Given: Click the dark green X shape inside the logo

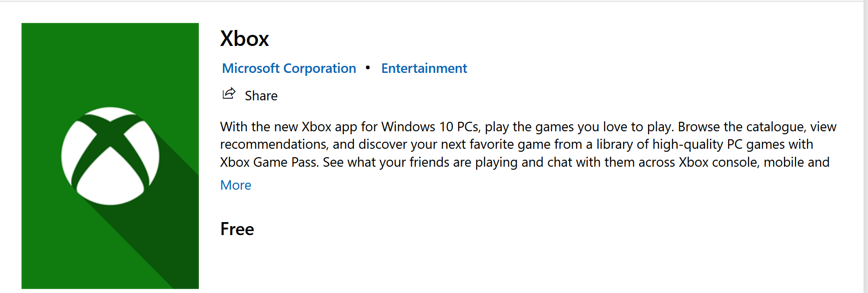Looking at the screenshot, I should coord(110,150).
